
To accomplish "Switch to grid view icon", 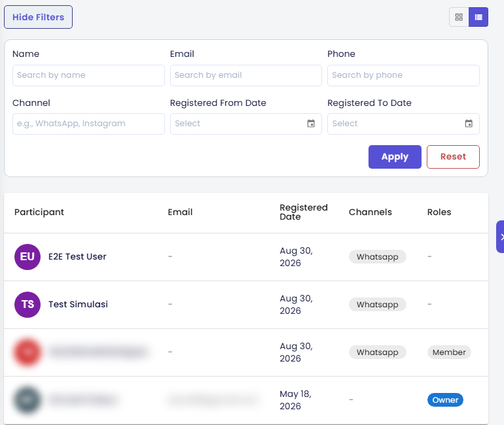I will pyautogui.click(x=459, y=17).
